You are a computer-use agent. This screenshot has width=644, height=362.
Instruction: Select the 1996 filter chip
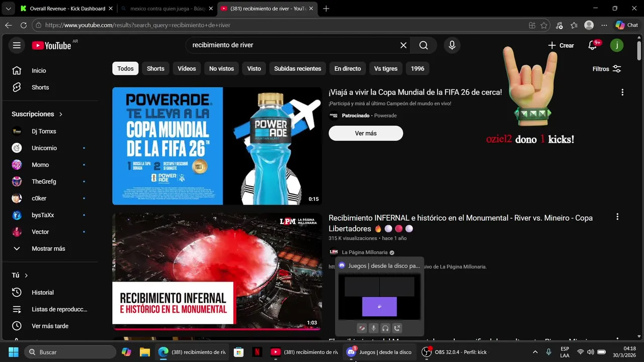pos(418,68)
